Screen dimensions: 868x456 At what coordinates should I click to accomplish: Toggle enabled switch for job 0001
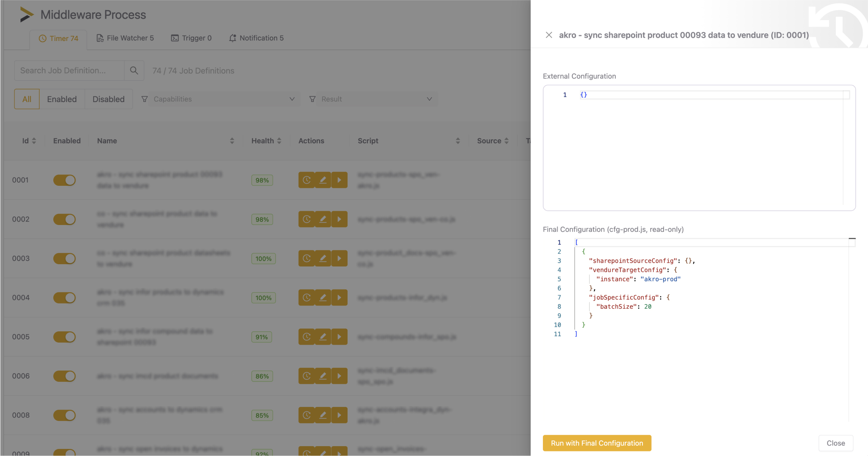(x=64, y=180)
